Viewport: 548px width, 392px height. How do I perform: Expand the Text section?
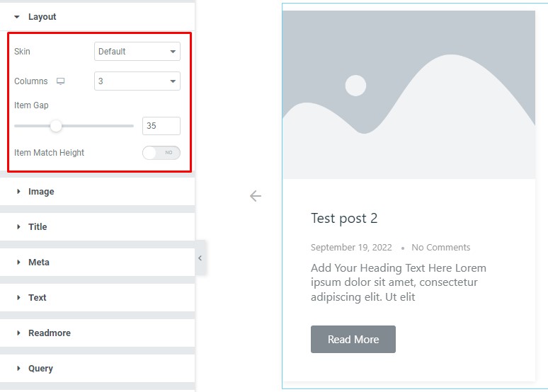click(x=97, y=297)
